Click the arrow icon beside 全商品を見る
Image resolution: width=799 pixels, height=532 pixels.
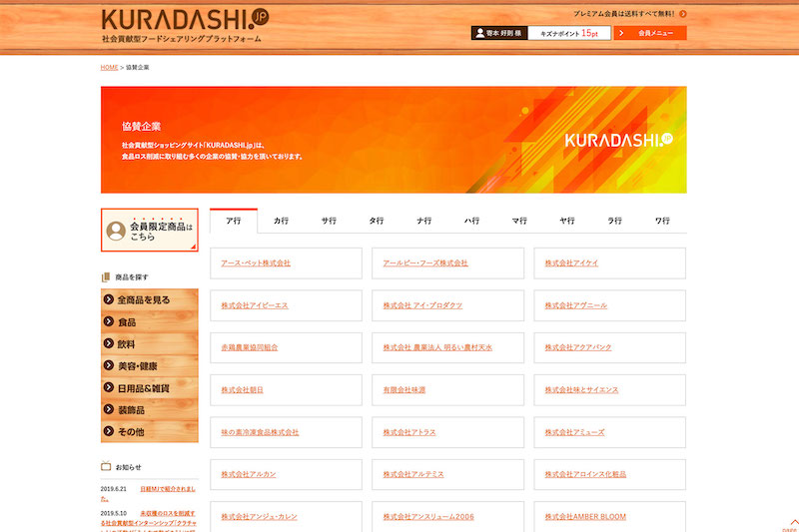(109, 299)
